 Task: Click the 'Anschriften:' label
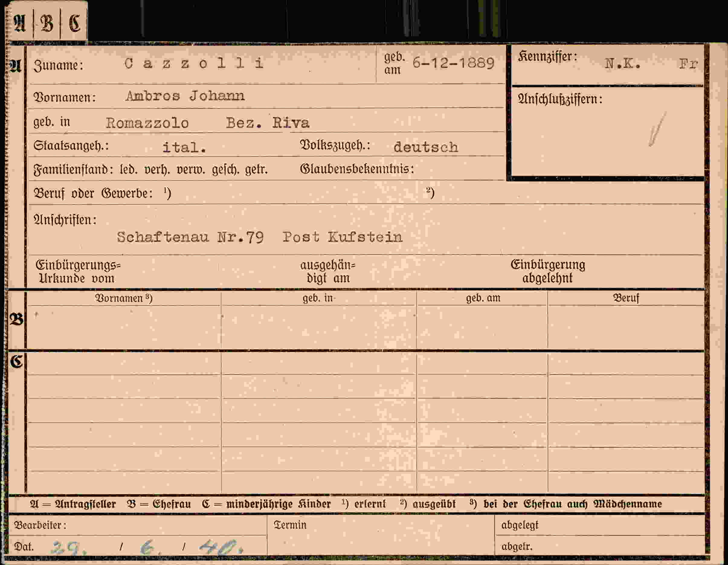tap(65, 220)
